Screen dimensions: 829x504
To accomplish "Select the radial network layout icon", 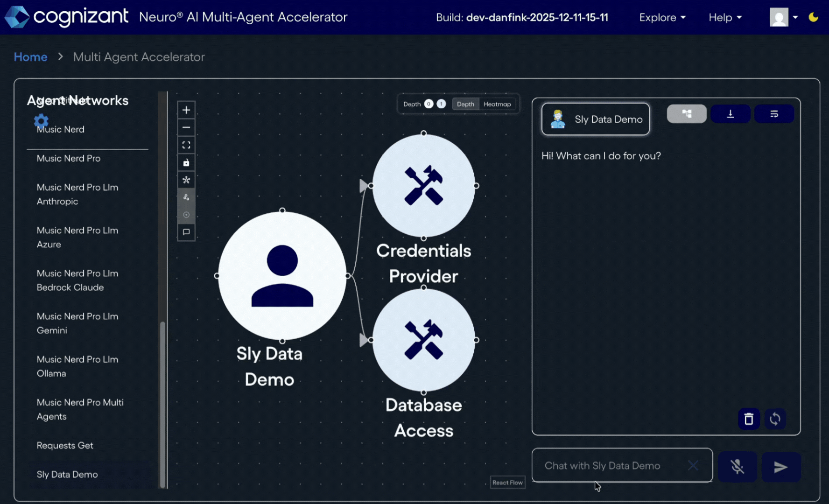I will click(186, 180).
